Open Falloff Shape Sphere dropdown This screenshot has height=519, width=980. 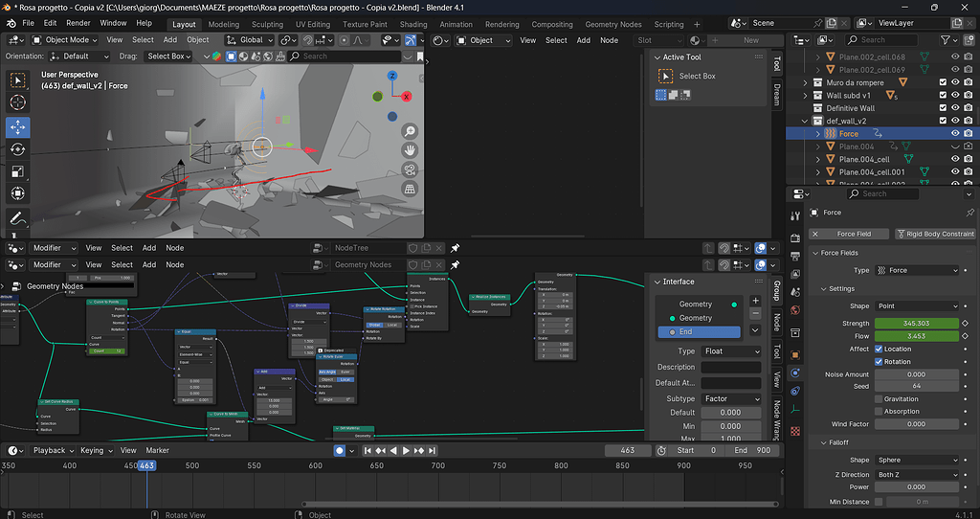coord(916,460)
